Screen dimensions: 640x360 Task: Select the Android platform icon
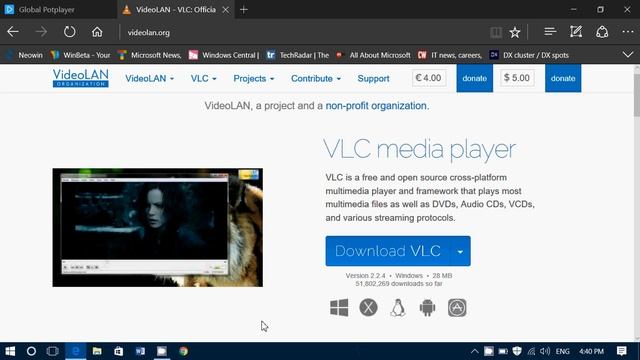pyautogui.click(x=427, y=308)
